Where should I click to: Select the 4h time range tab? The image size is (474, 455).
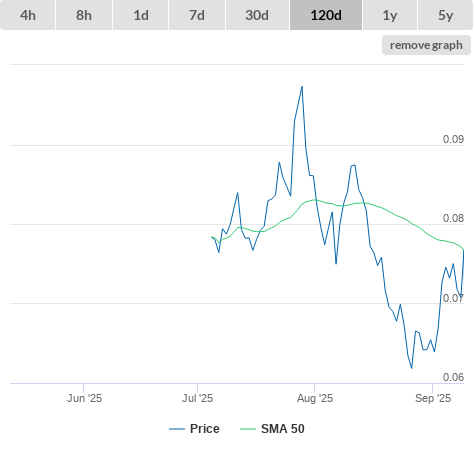28,15
